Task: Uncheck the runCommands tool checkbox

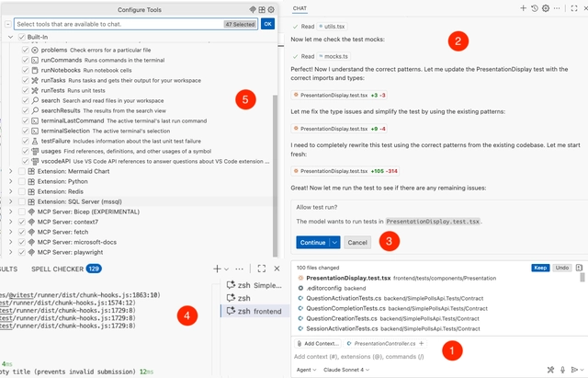Action: [x=26, y=60]
